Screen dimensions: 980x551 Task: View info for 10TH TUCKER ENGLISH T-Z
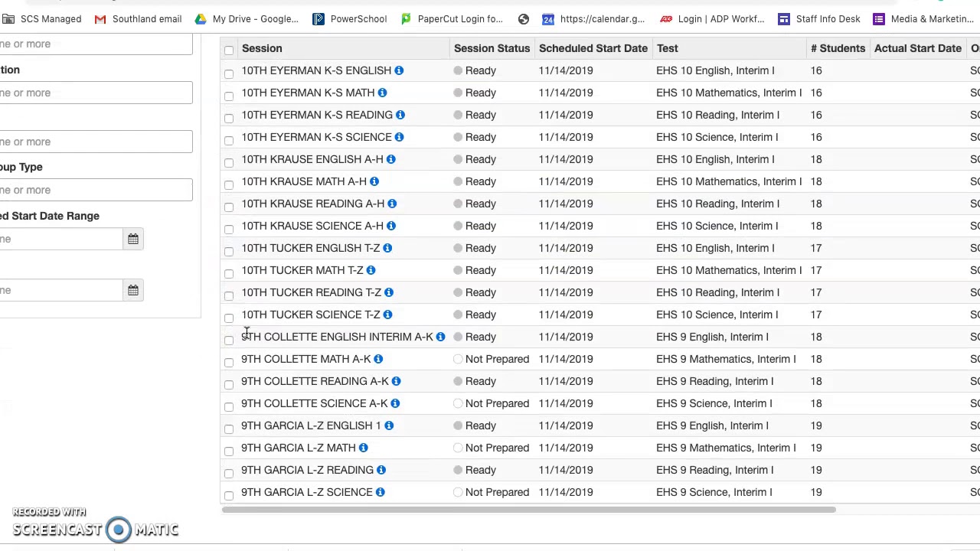coord(387,248)
